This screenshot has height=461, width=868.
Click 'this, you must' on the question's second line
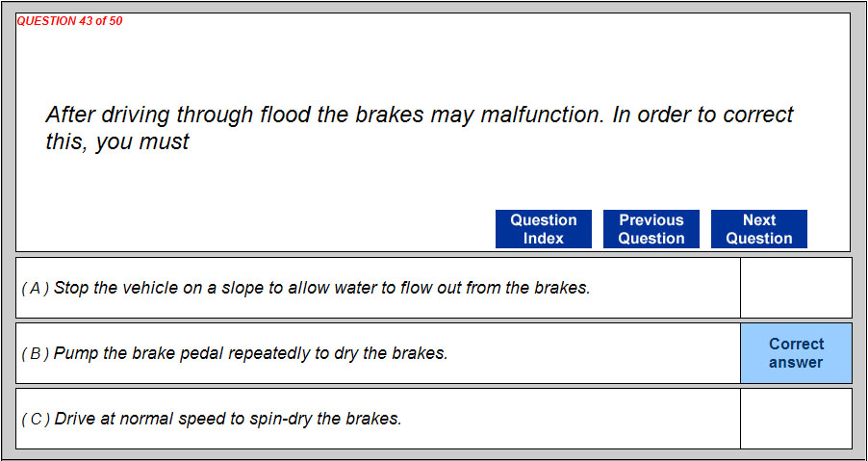click(117, 142)
